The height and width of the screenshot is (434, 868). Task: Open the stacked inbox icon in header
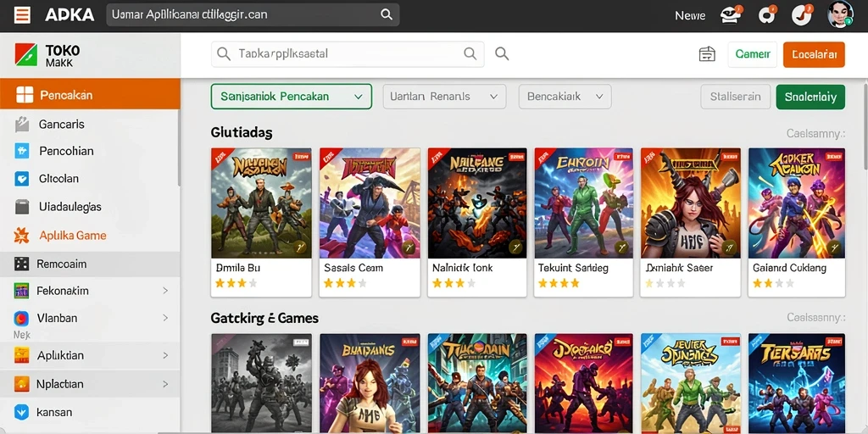click(x=730, y=15)
